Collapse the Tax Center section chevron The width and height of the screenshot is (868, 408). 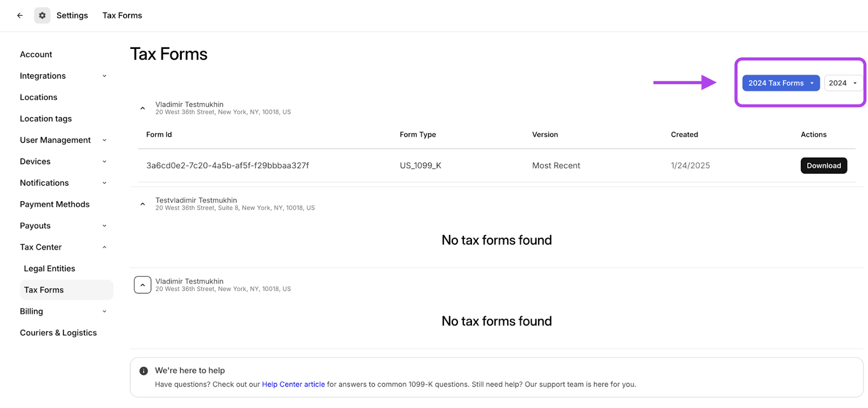point(105,247)
